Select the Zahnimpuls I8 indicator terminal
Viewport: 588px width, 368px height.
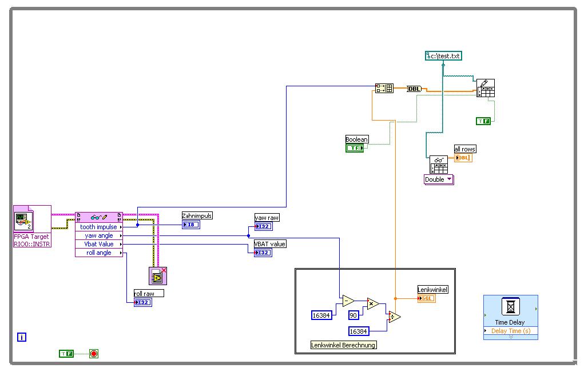(191, 225)
